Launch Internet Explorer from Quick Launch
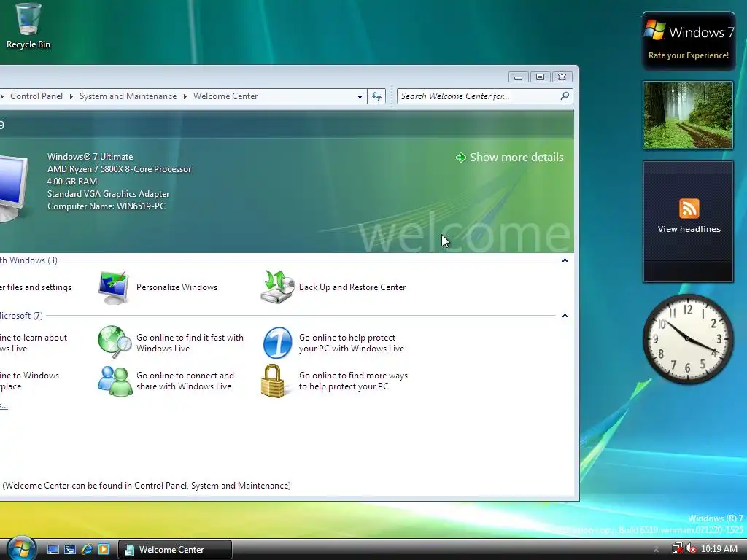The width and height of the screenshot is (747, 560). [x=87, y=550]
